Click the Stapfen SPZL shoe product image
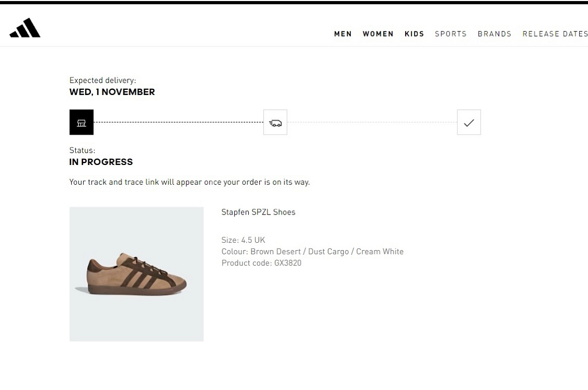Screen dimensions: 588x390 (136, 274)
